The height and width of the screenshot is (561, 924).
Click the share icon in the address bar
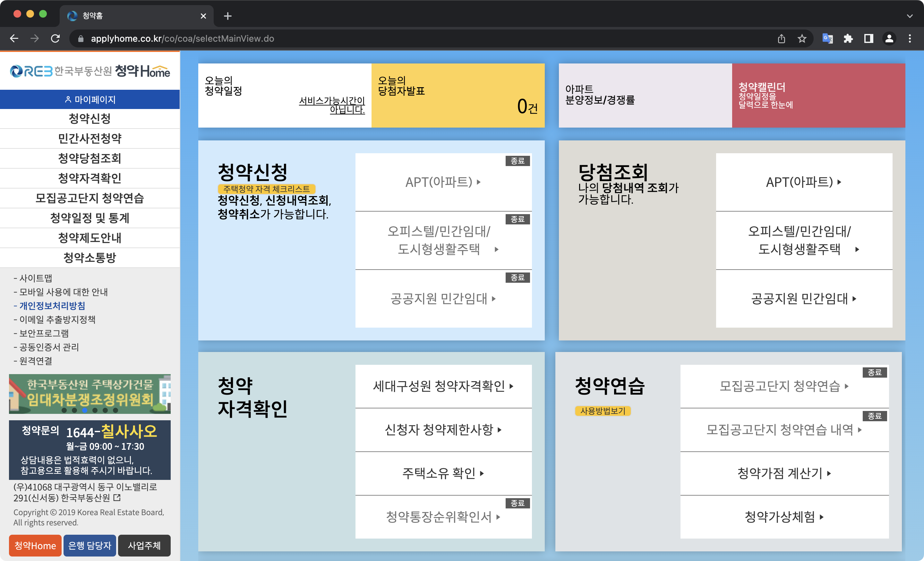(x=782, y=38)
